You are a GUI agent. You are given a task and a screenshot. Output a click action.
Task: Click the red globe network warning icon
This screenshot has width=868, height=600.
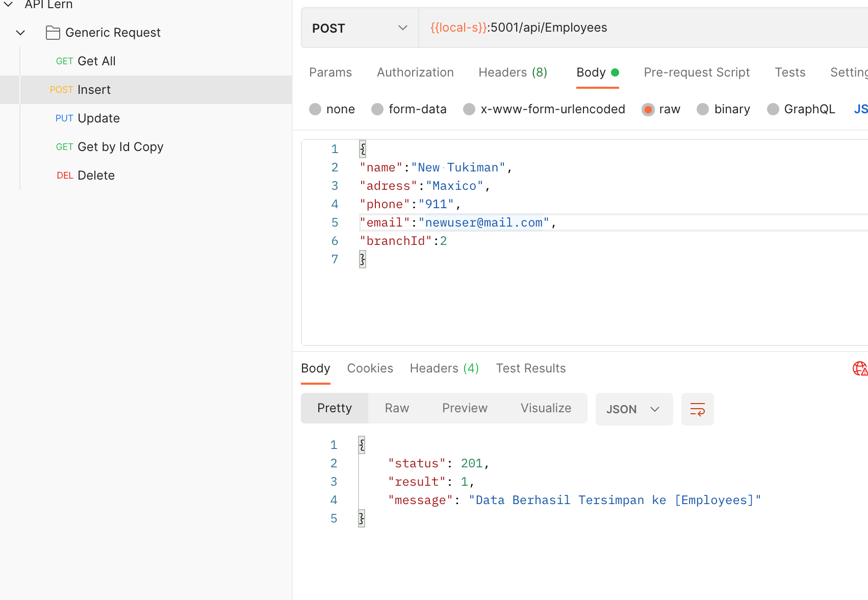[x=860, y=368]
